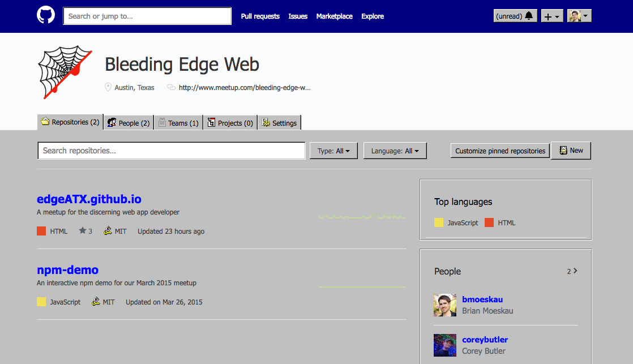The width and height of the screenshot is (633, 364).
Task: Open the meetup.com bleeding-edge-web link
Action: pyautogui.click(x=245, y=88)
